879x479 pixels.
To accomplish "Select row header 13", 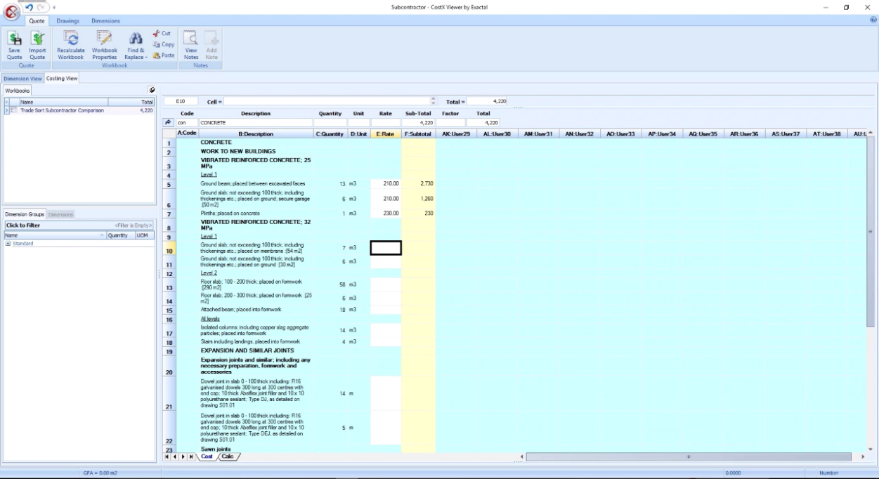I will click(169, 285).
